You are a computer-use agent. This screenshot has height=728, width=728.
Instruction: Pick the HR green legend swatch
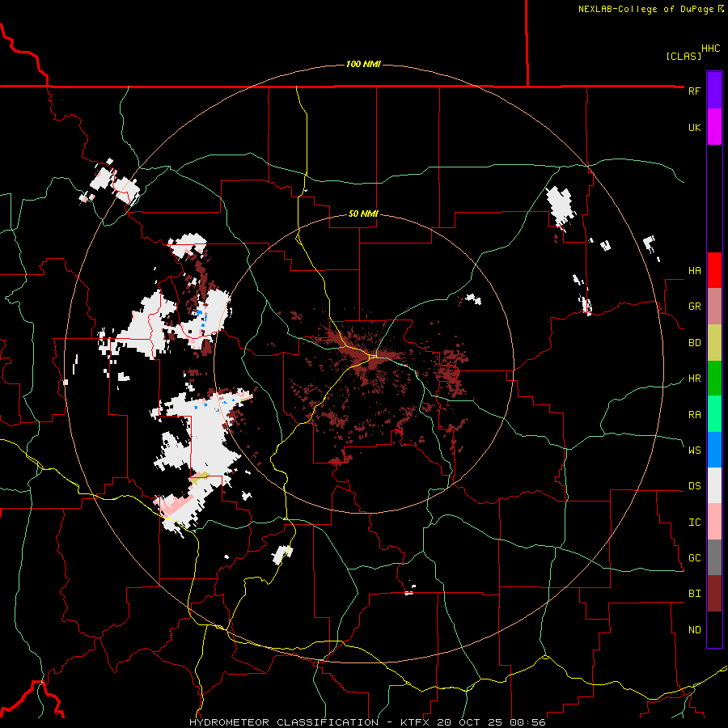pos(714,379)
